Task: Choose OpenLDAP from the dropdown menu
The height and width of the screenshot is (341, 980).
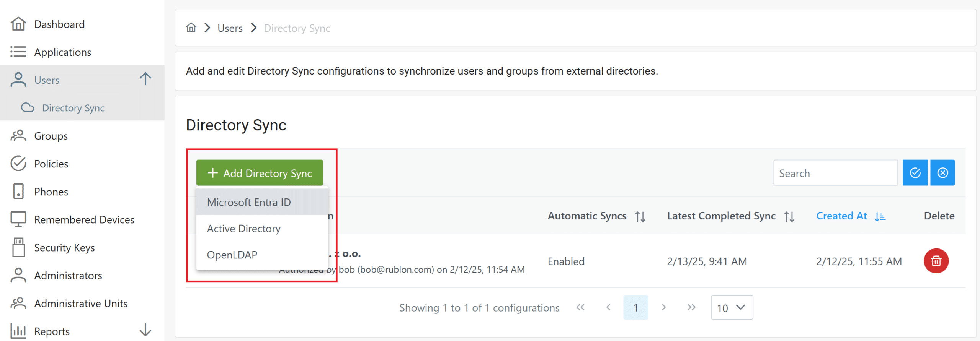Action: click(232, 255)
